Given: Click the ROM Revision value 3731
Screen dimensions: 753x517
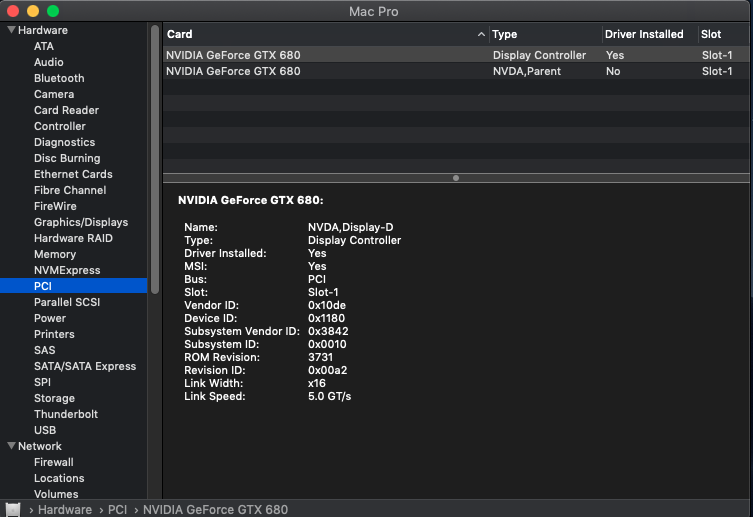Looking at the screenshot, I should (320, 357).
